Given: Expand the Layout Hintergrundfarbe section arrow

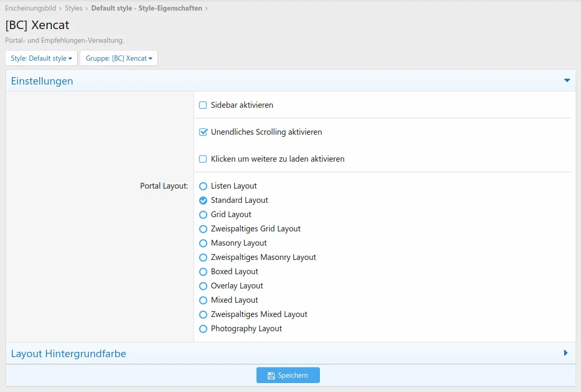Looking at the screenshot, I should (566, 353).
